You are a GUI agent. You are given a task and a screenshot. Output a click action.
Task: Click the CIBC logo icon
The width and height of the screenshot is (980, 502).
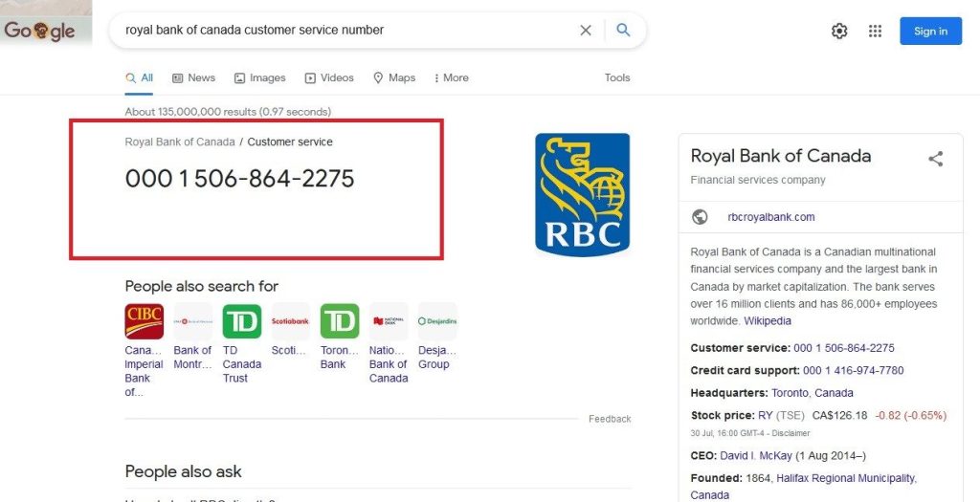(145, 321)
